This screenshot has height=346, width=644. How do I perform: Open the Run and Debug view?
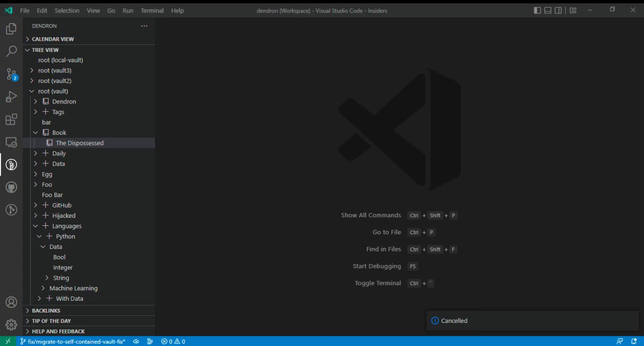(11, 97)
